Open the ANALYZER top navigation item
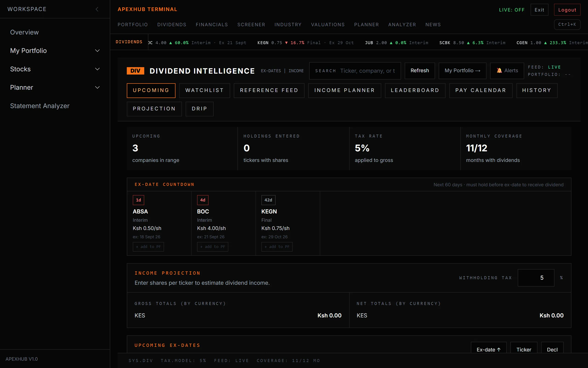Viewport: 588px width, 368px height. click(x=402, y=25)
